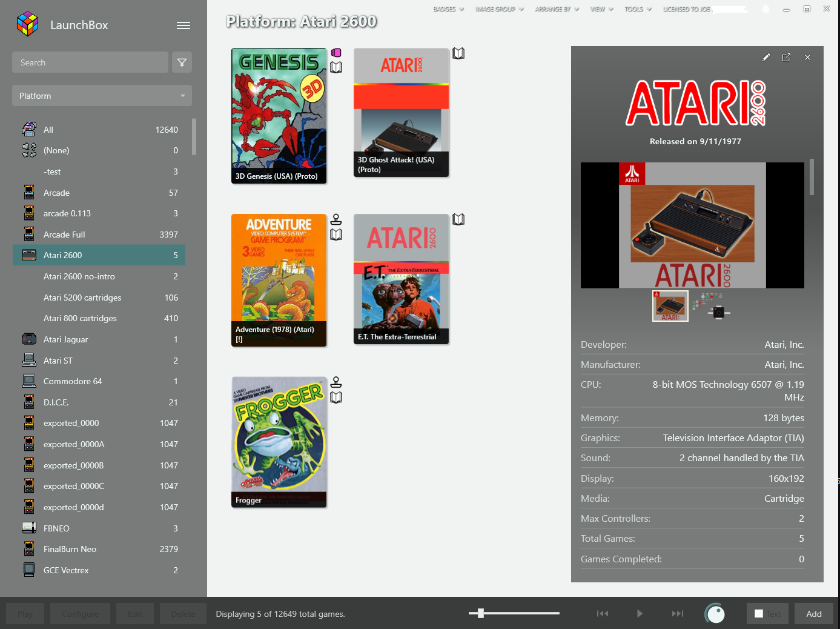
Task: Select the Atari 2600 platform row
Action: (x=99, y=255)
